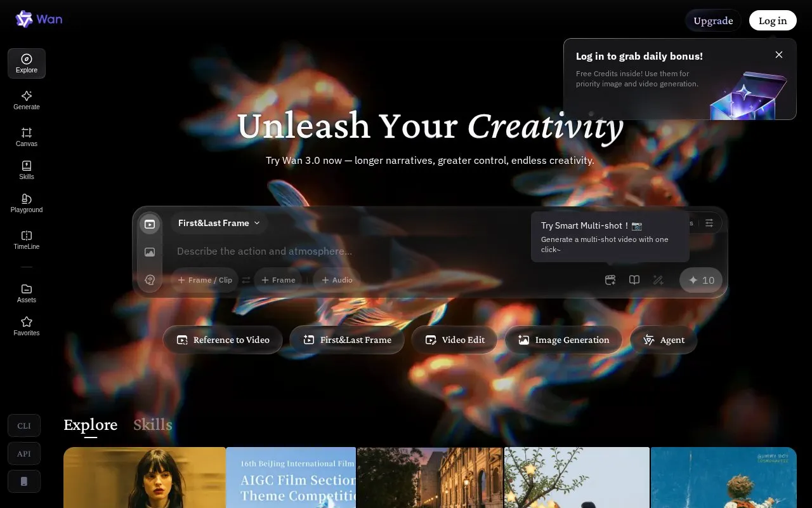812x508 pixels.
Task: Open generation settings sliders icon
Action: point(709,223)
